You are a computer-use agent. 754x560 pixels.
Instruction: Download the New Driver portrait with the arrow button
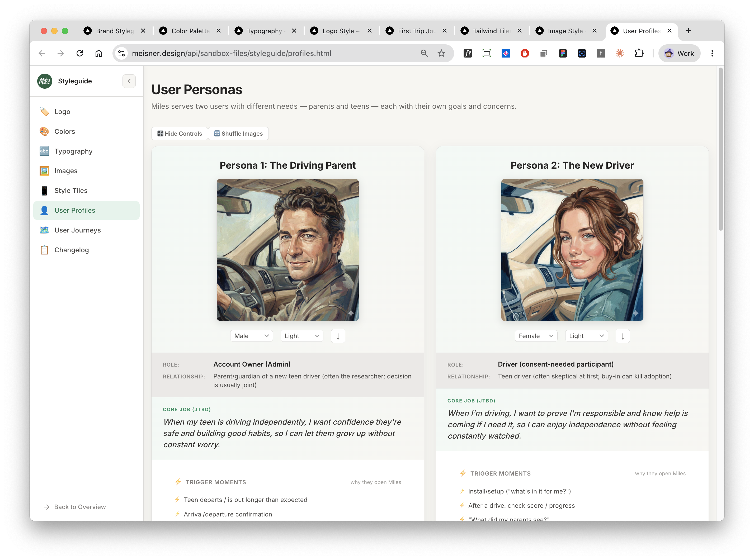[623, 336]
